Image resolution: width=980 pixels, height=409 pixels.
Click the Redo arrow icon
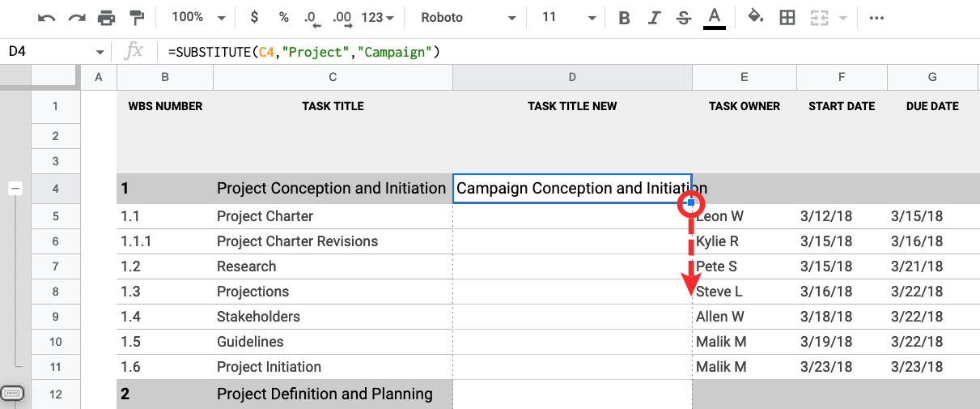click(x=77, y=17)
